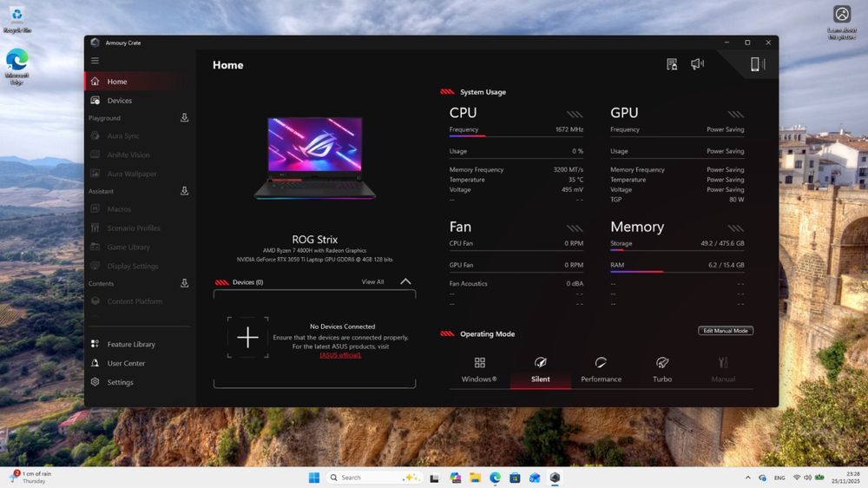Open Devices in the sidebar

click(138, 100)
